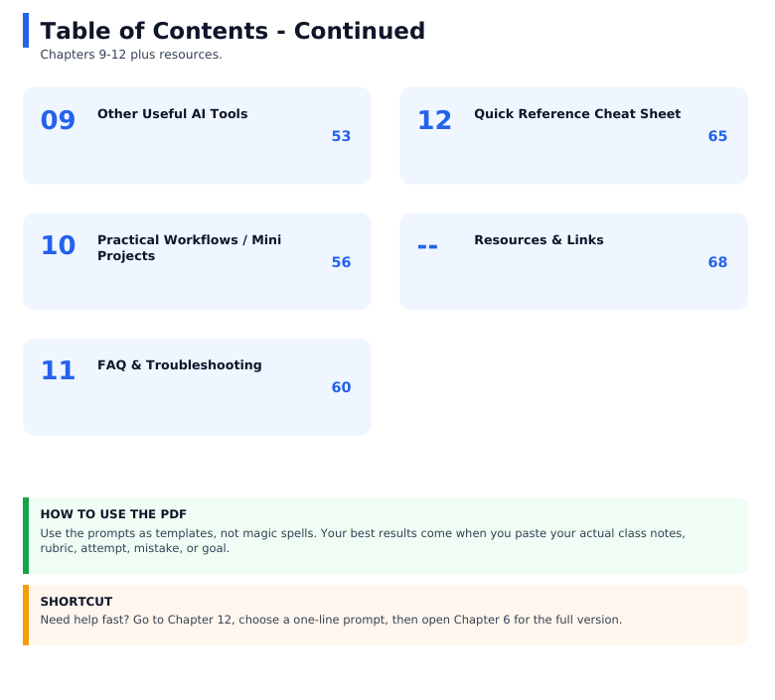Go to page 68
The image size is (775, 700).
[717, 262]
